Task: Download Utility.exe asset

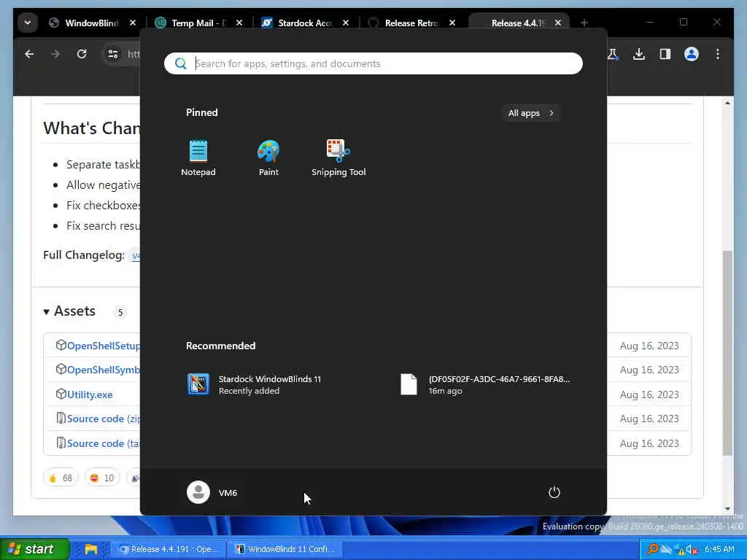Action: 90,394
